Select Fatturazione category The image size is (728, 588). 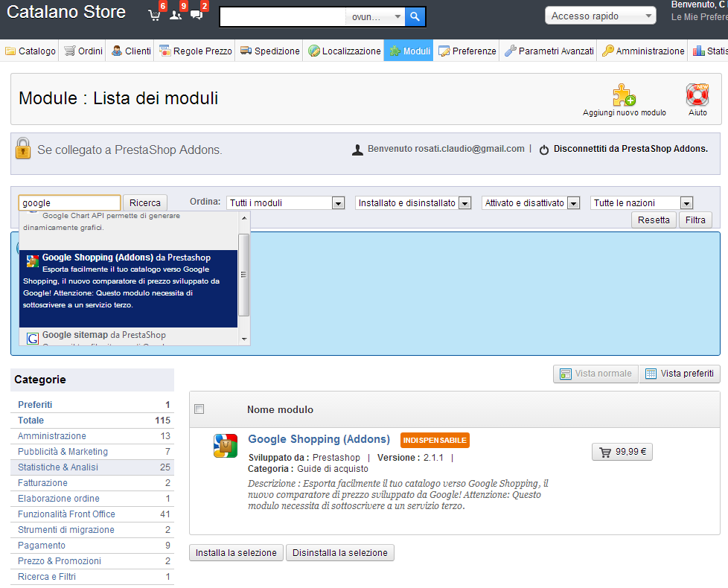coord(92,482)
